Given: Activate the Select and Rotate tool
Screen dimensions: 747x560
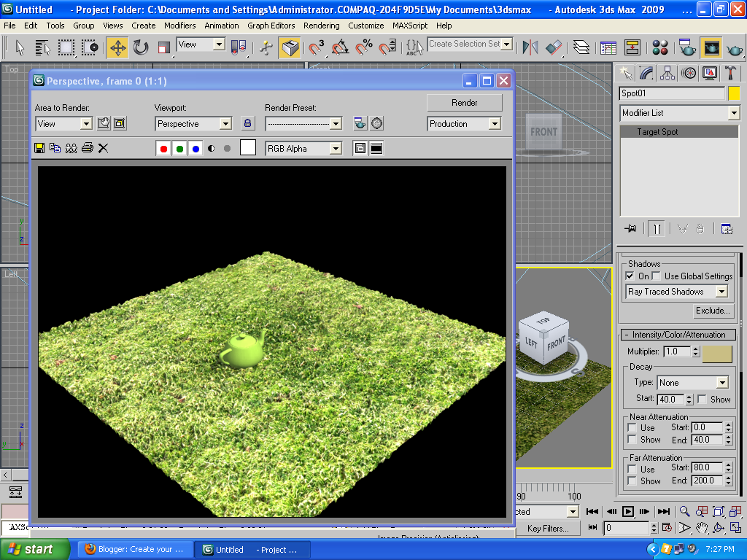Looking at the screenshot, I should tap(141, 47).
